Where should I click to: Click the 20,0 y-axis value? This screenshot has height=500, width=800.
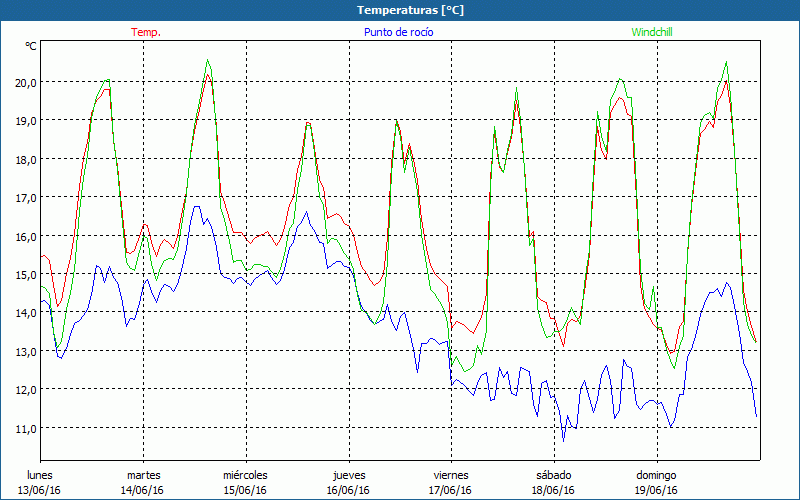[x=24, y=82]
